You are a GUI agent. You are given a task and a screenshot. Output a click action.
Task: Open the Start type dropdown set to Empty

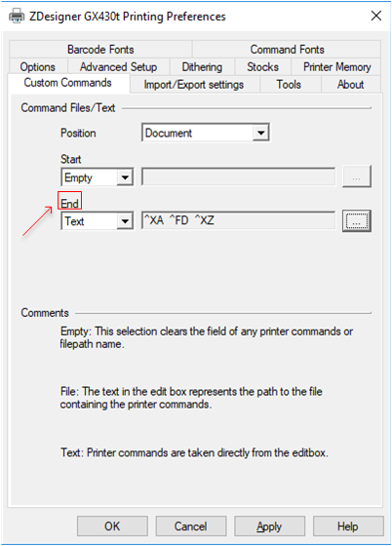[98, 177]
